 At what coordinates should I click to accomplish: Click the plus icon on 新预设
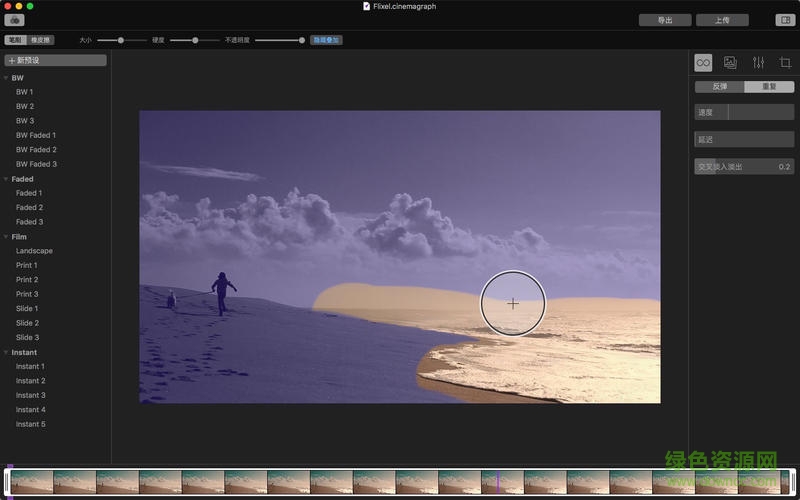(12, 61)
